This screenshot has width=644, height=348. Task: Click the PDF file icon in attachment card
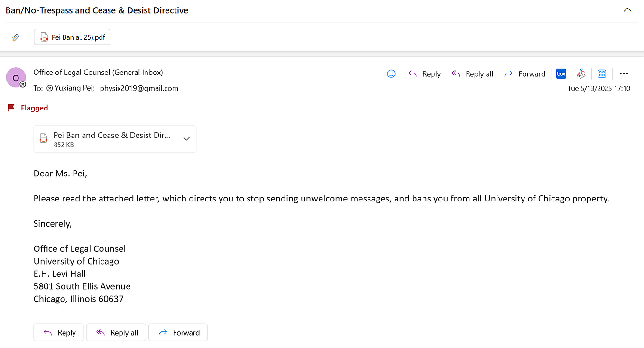click(44, 138)
